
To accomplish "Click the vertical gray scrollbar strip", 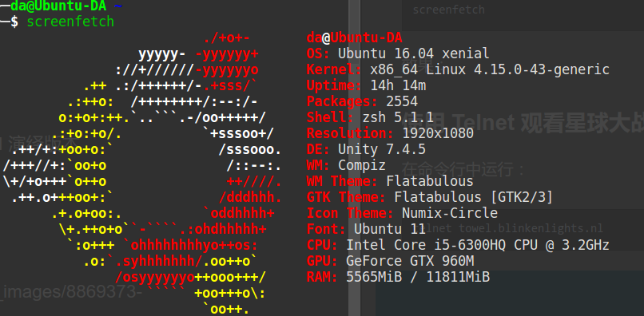I will [x=354, y=158].
